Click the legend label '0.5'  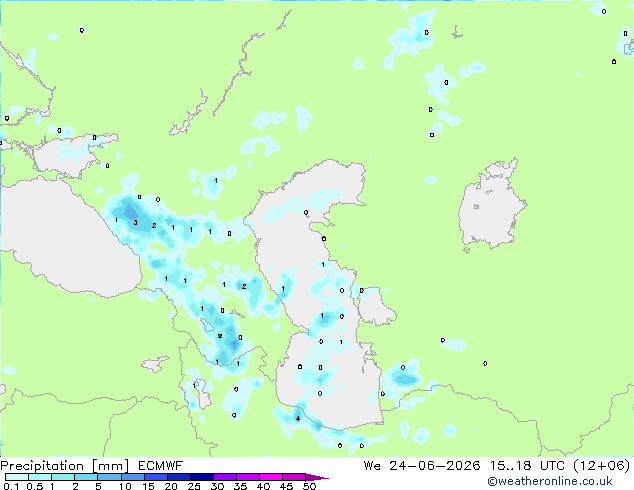tap(34, 486)
